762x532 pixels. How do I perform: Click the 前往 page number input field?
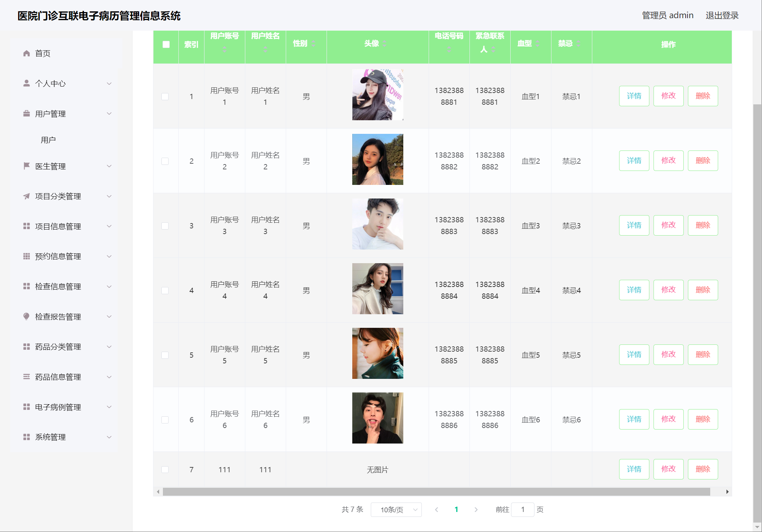point(522,510)
